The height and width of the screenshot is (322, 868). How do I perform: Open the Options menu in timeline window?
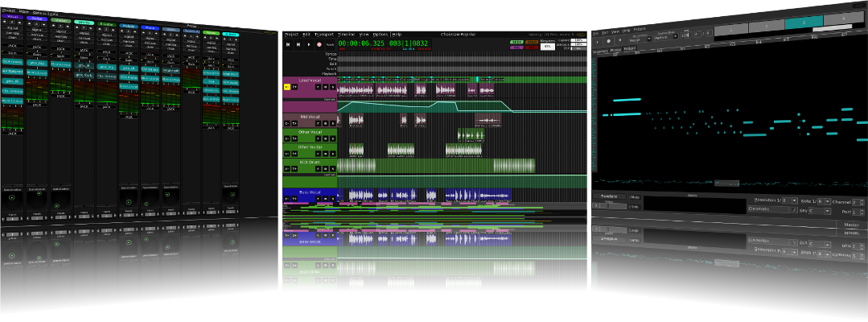[381, 35]
